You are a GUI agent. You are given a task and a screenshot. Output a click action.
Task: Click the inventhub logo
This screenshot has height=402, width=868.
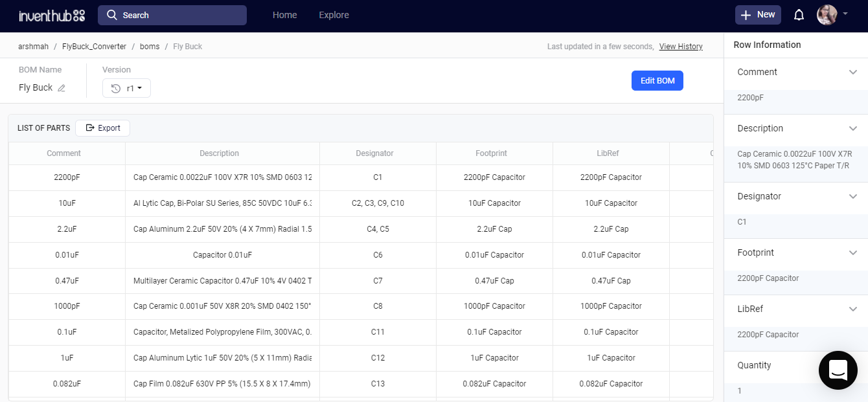(52, 16)
